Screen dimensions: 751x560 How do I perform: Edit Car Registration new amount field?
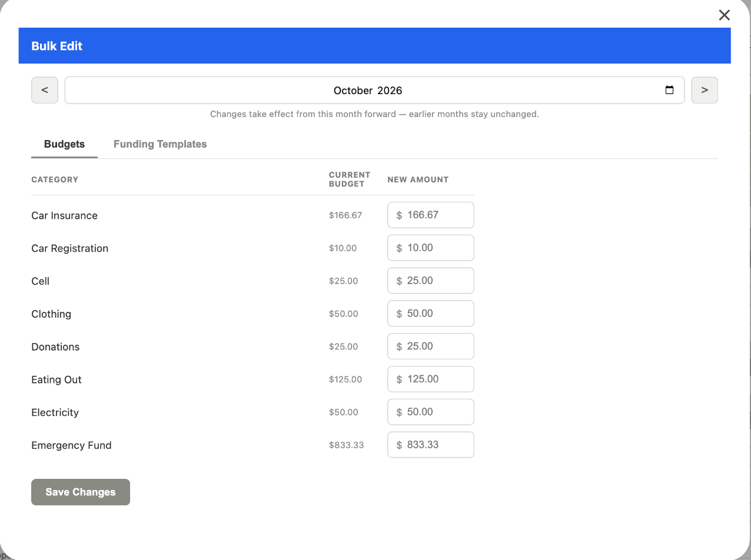(x=431, y=248)
